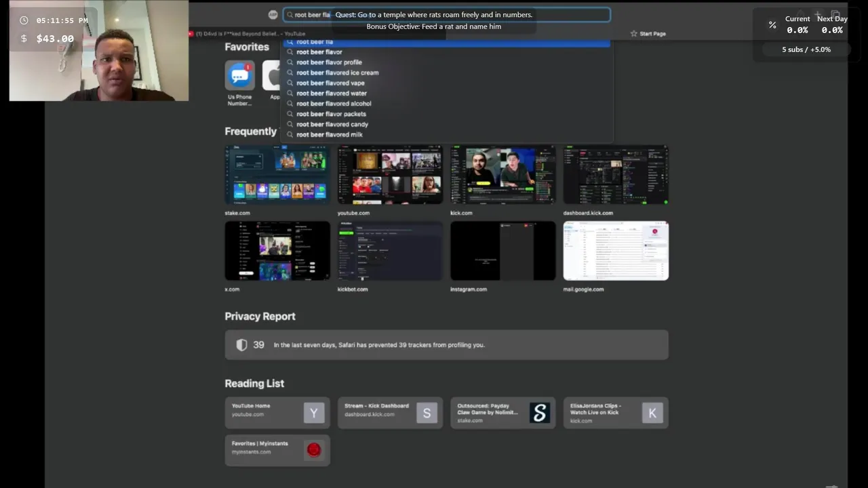Open Reading List item Stream - Kick Dashboard
Screen dimensions: 868x488
click(390, 412)
